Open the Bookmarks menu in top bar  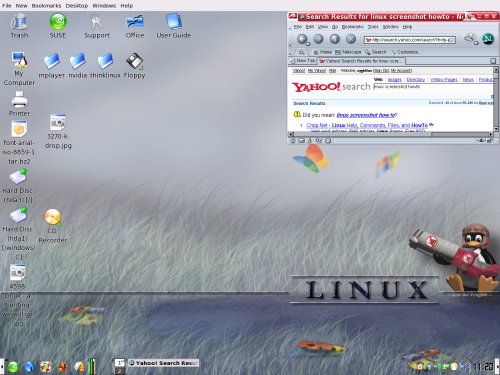point(46,6)
